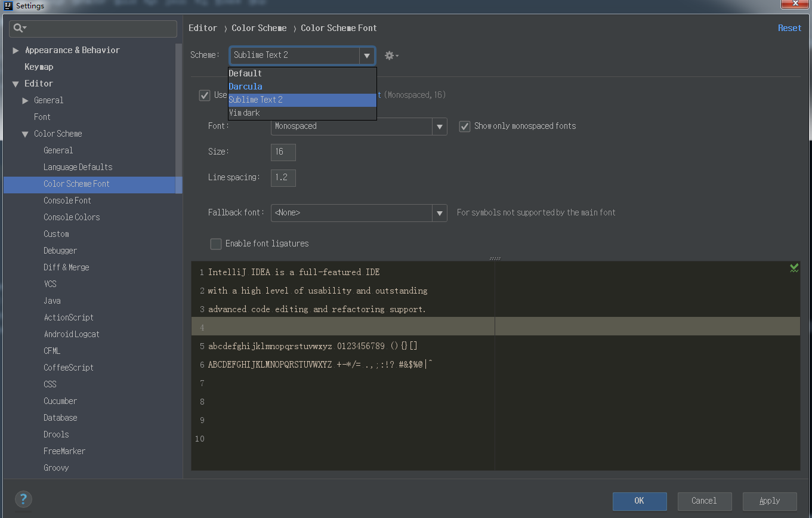The height and width of the screenshot is (518, 812).
Task: Select Custom in the settings tree
Action: tap(56, 234)
